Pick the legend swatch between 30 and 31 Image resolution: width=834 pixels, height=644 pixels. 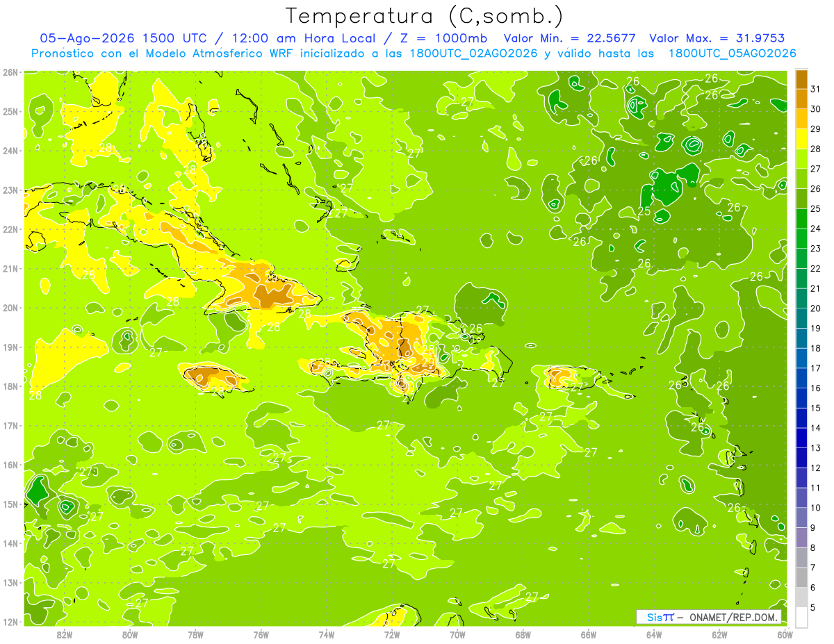coord(801,99)
